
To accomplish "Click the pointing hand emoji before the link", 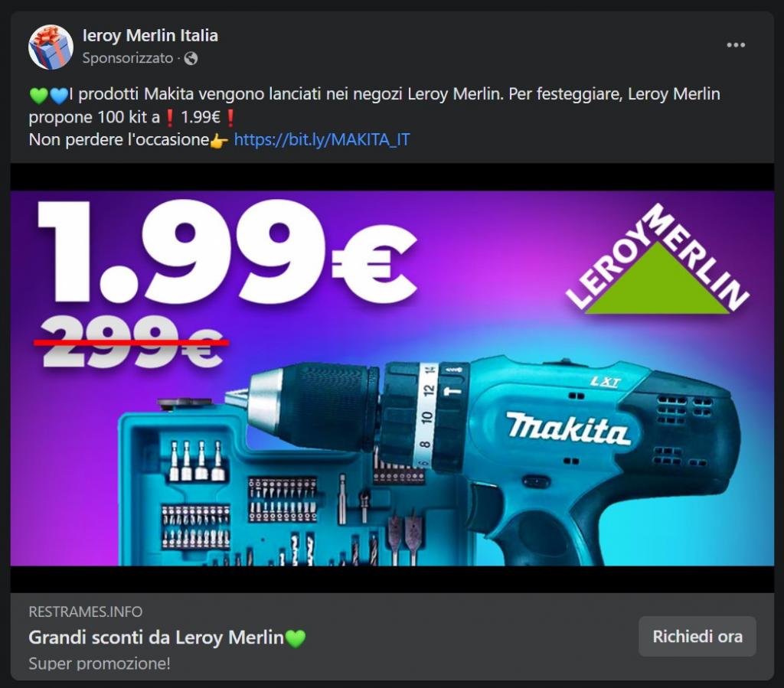I will (x=219, y=140).
